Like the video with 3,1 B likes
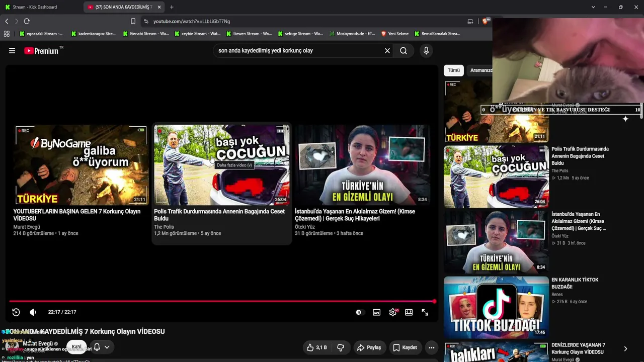 click(x=317, y=347)
